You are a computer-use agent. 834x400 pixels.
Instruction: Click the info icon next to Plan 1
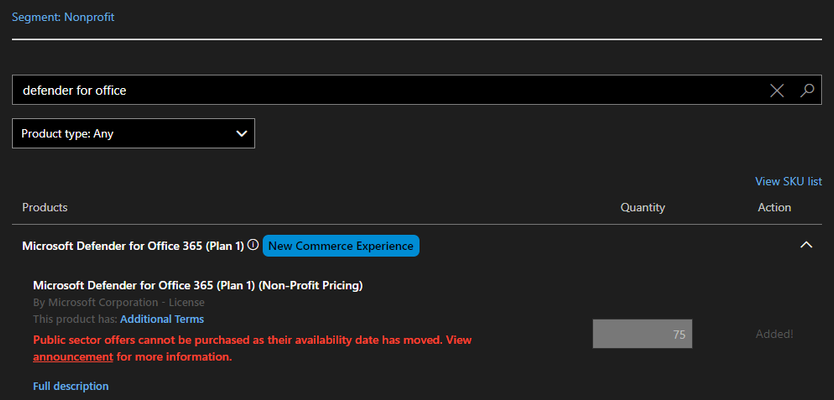(253, 245)
